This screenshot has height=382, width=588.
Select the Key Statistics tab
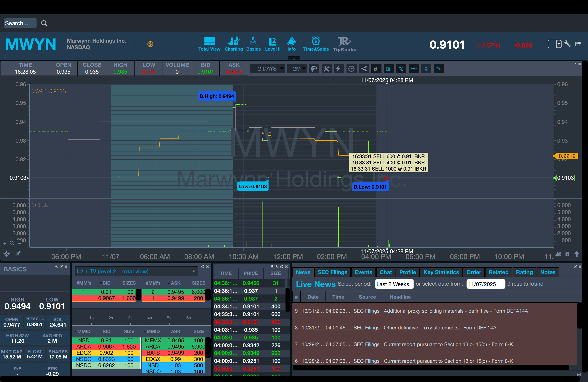(x=441, y=272)
